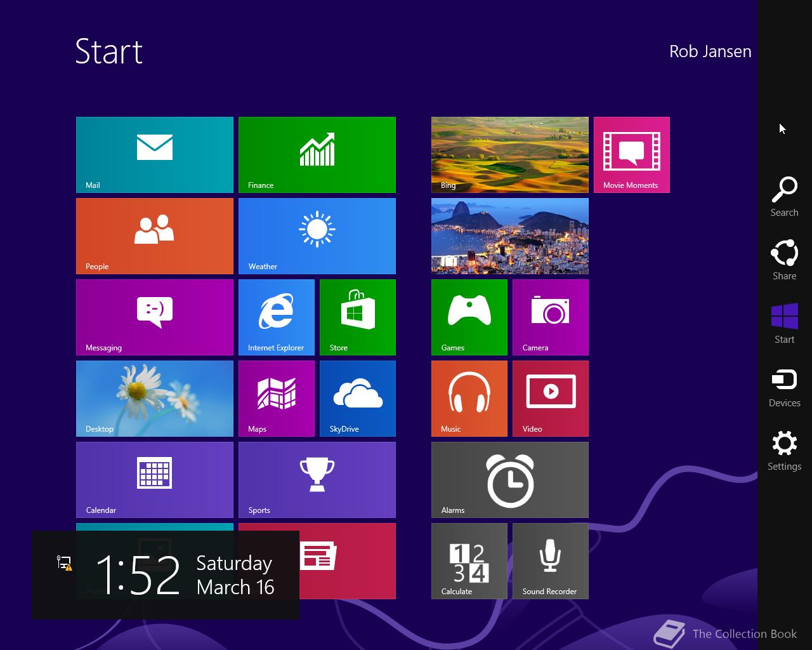
Task: Open the Maps tile
Action: click(277, 399)
